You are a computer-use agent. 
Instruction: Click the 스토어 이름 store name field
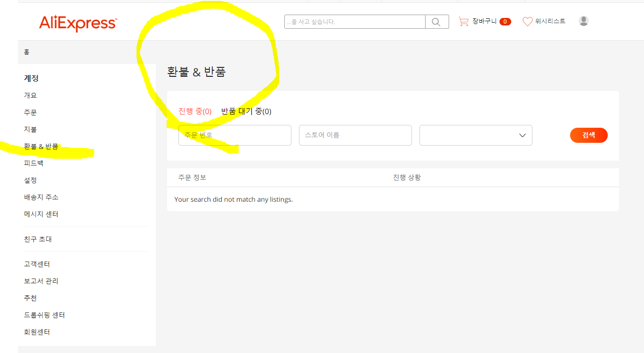(355, 135)
